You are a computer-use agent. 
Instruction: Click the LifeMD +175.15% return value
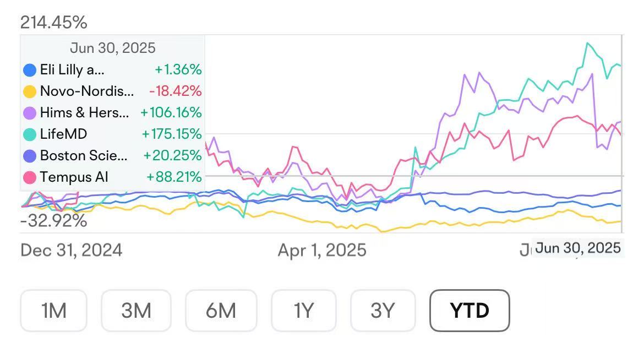pyautogui.click(x=172, y=134)
